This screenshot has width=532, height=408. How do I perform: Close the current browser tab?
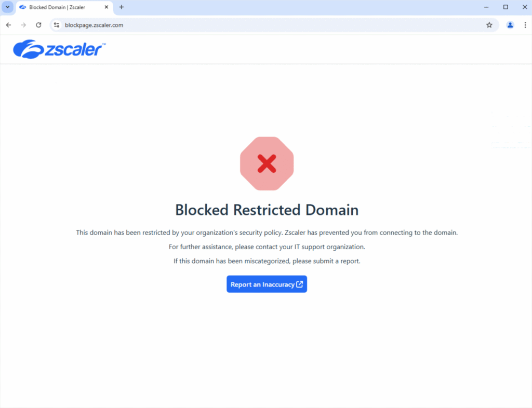tap(107, 7)
